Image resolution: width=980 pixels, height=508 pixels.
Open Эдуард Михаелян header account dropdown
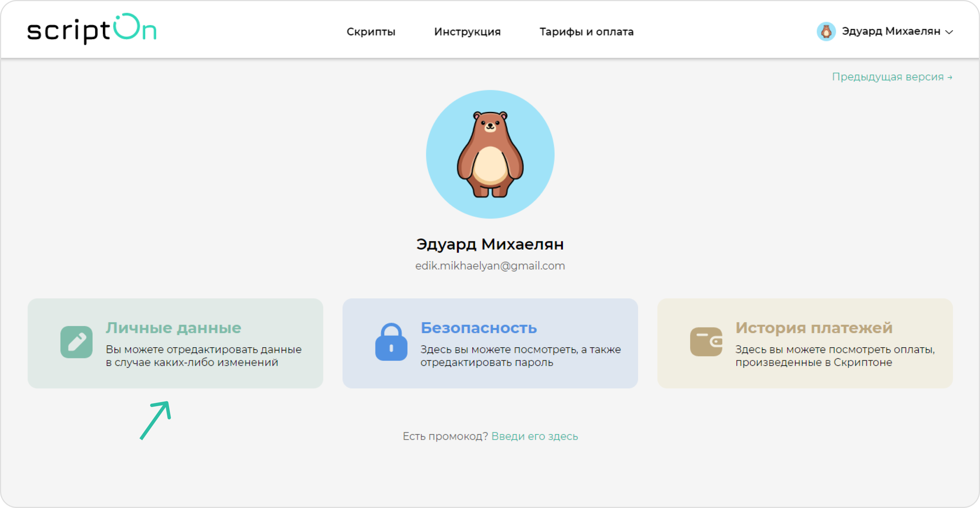click(x=891, y=31)
